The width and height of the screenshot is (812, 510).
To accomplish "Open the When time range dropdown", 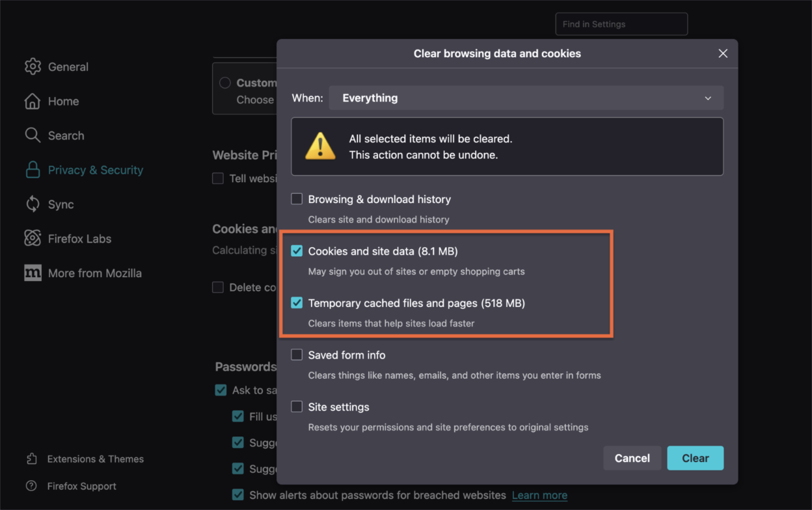I will [526, 98].
